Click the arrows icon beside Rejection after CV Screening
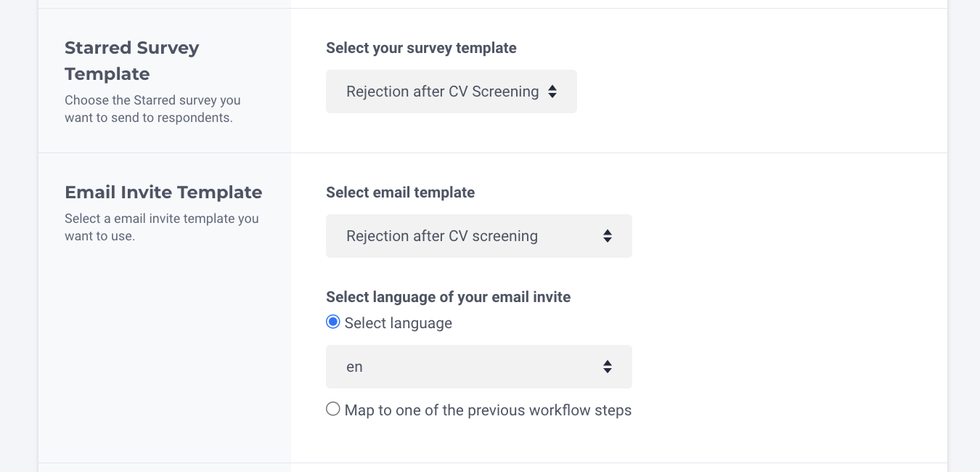Viewport: 980px width, 472px height. click(552, 91)
